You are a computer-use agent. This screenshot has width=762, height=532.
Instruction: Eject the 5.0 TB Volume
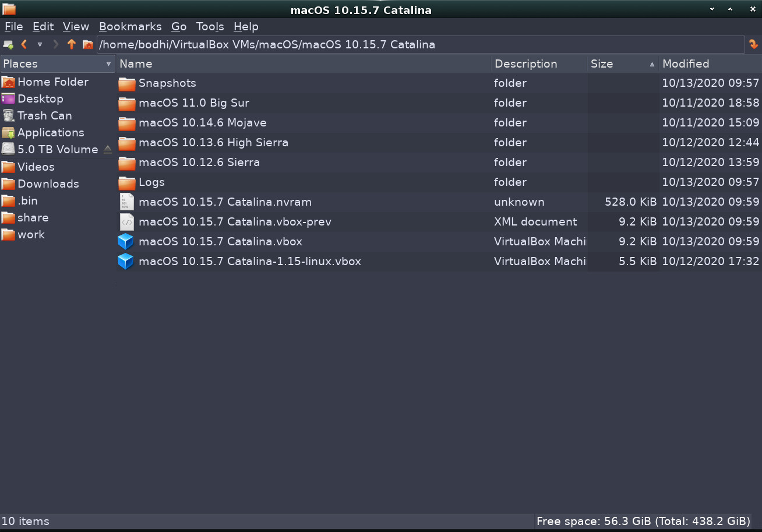[107, 149]
